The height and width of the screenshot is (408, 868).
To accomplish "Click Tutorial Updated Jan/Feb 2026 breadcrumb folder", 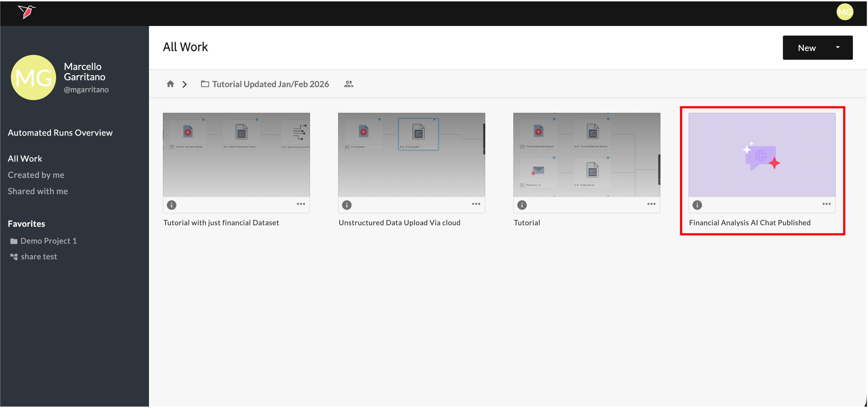I will tap(270, 84).
